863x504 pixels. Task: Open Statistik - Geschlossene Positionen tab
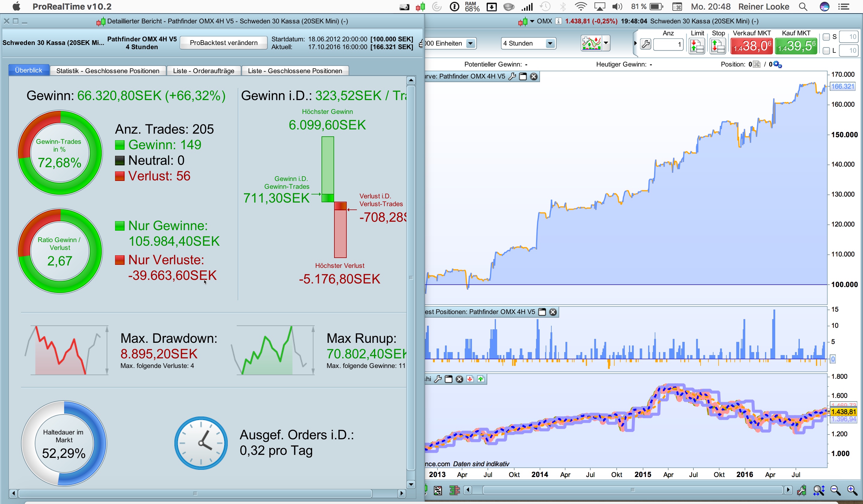pos(108,71)
